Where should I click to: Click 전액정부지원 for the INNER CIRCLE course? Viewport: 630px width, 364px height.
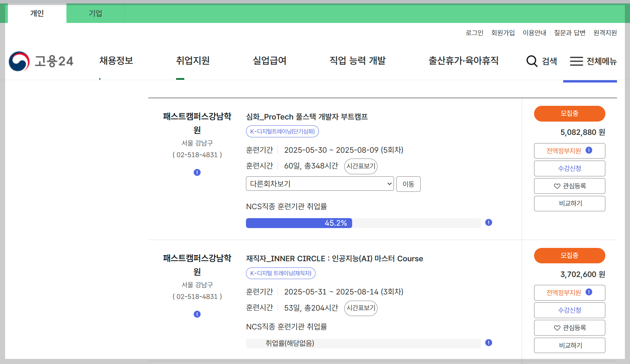[x=564, y=293]
